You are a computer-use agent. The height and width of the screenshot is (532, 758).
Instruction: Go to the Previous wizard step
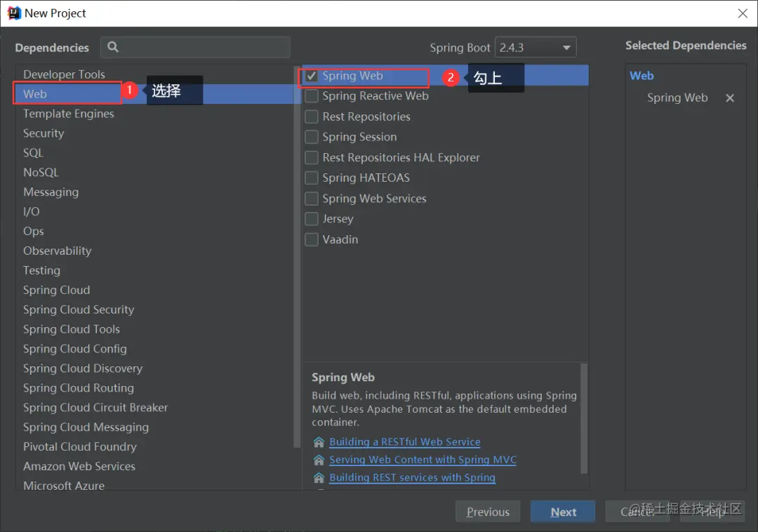pos(488,512)
